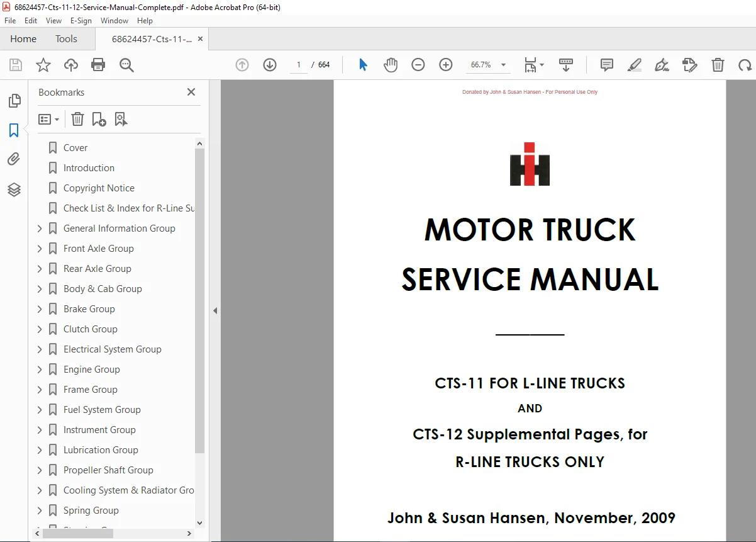This screenshot has width=756, height=542.
Task: Select Lubrication Group bookmark
Action: pyautogui.click(x=101, y=450)
